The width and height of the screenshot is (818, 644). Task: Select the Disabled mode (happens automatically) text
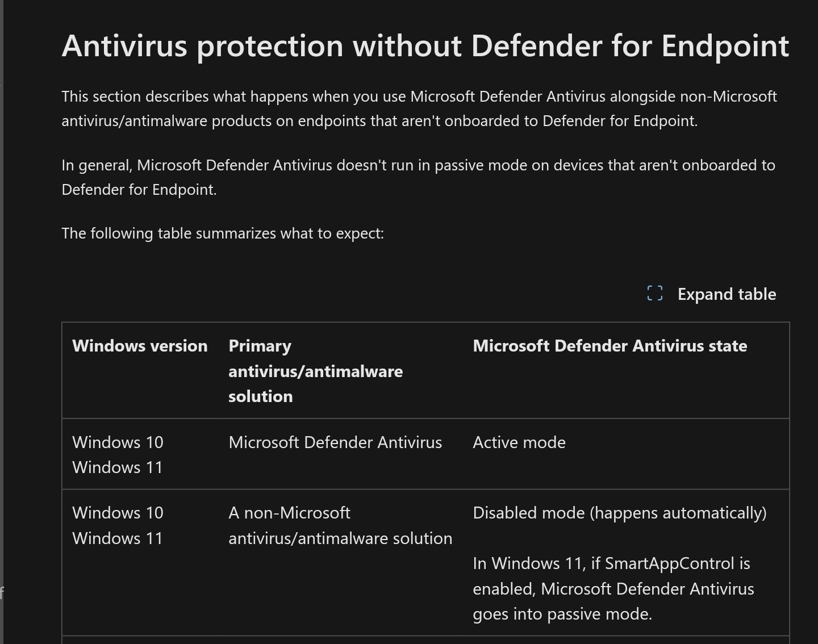click(x=619, y=513)
